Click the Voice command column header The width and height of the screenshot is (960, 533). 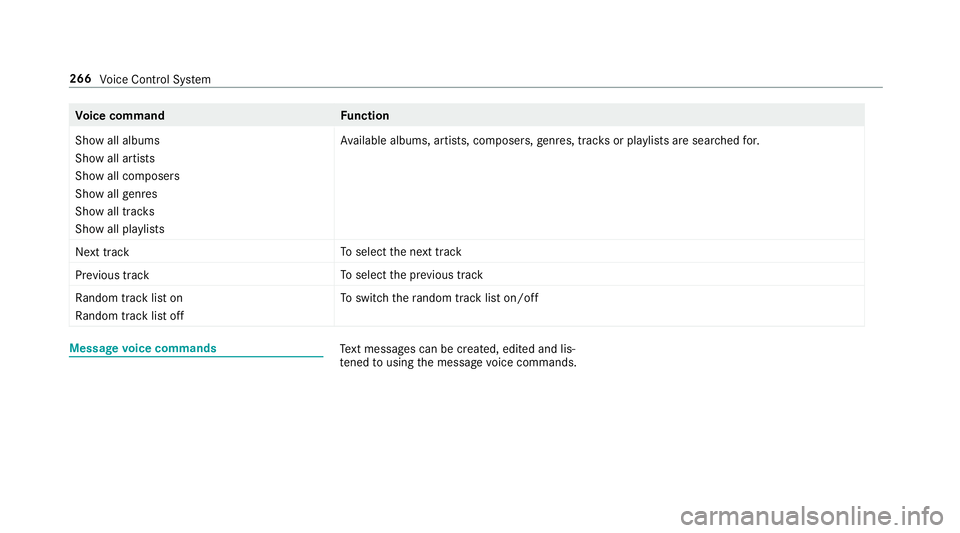[x=120, y=116]
